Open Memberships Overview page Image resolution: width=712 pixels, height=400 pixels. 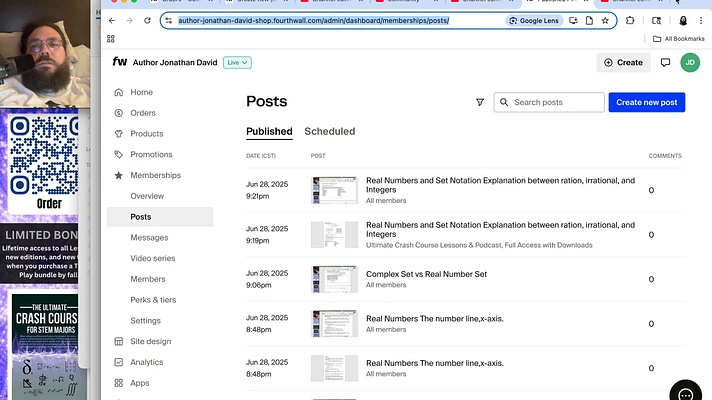click(x=147, y=196)
